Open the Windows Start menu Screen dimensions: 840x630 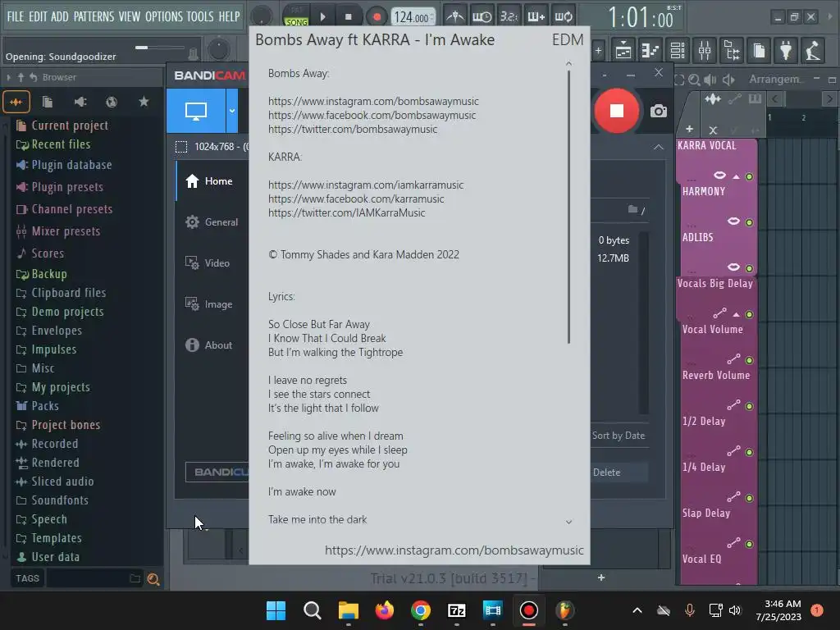(x=276, y=610)
